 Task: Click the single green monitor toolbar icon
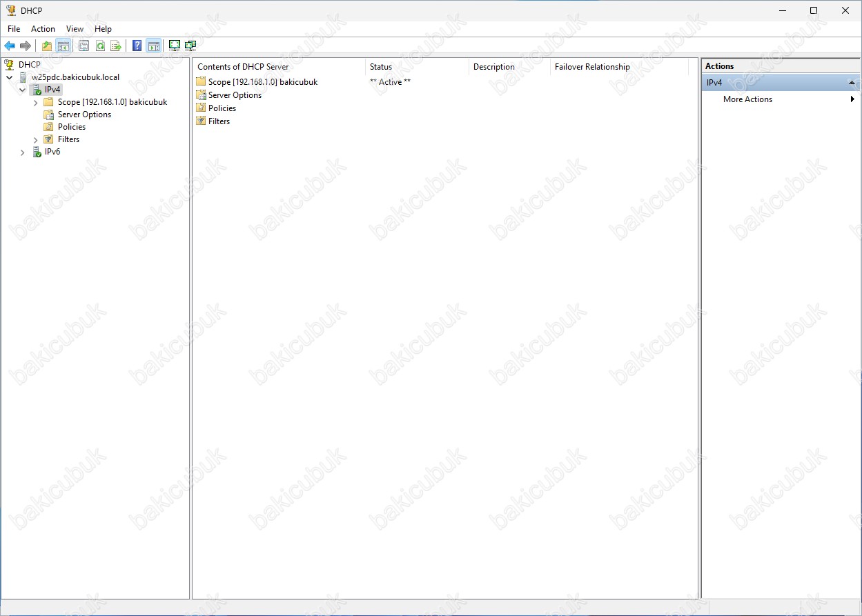tap(175, 46)
